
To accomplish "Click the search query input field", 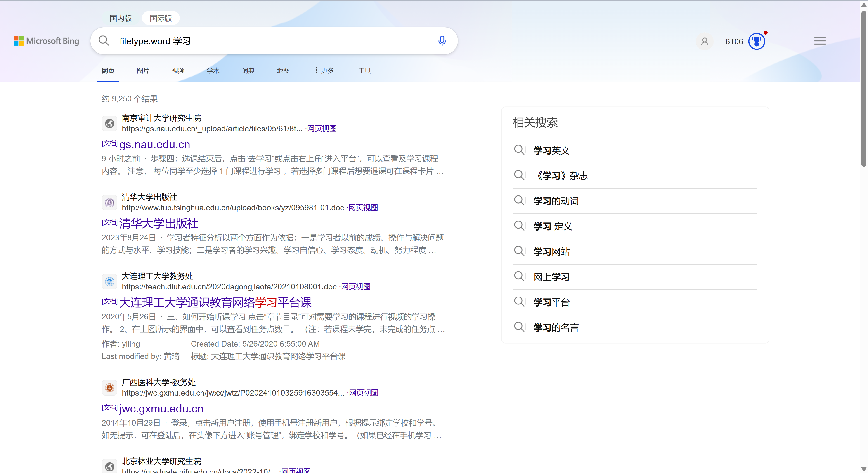I will click(x=270, y=41).
